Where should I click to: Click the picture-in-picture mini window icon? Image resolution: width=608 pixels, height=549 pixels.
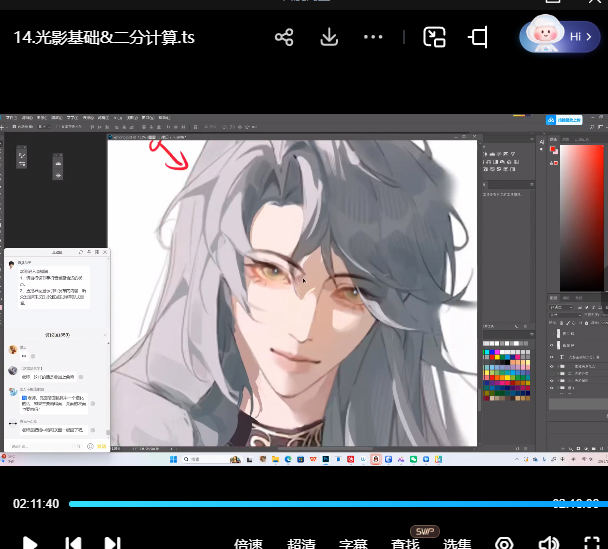434,38
